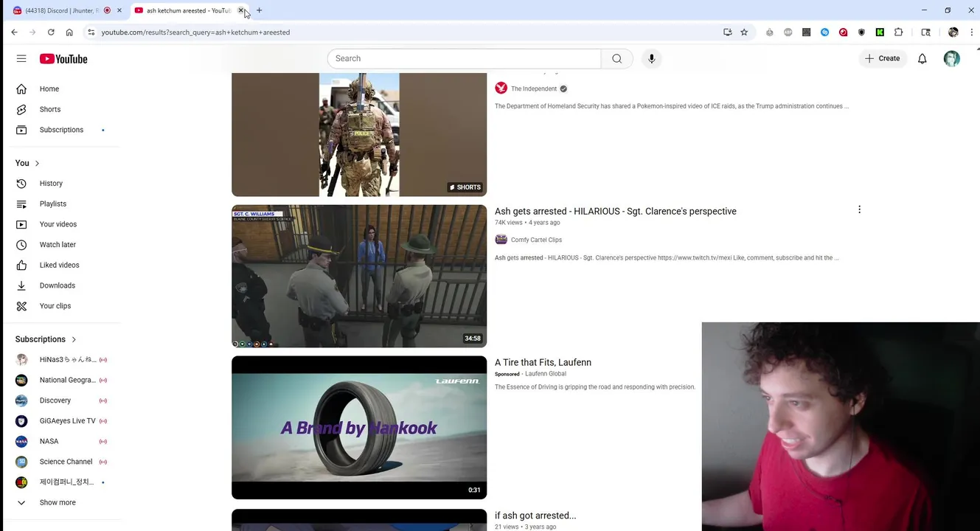980x531 pixels.
Task: Click the Comfy Cartel Clips channel avatar
Action: pyautogui.click(x=501, y=240)
